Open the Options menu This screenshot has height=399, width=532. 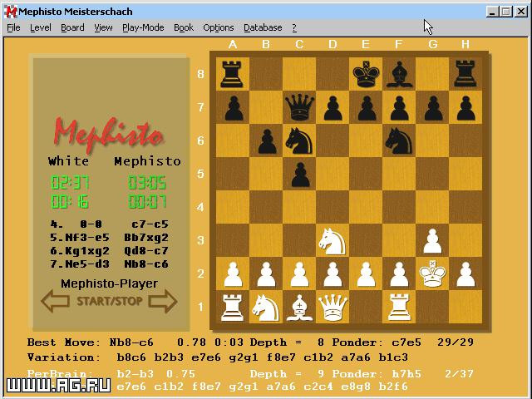click(219, 27)
